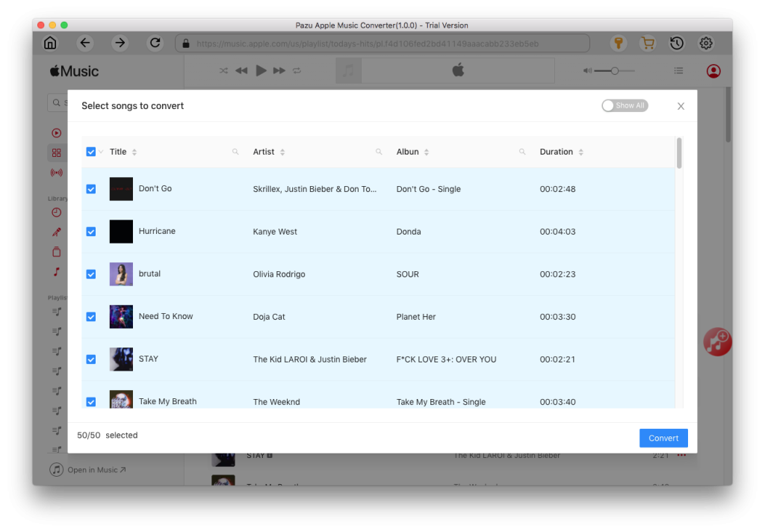Toggle the Show All switch
765x532 pixels.
point(625,106)
